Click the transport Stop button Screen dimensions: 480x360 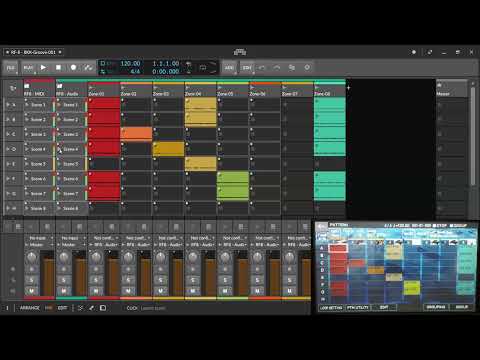(58, 68)
